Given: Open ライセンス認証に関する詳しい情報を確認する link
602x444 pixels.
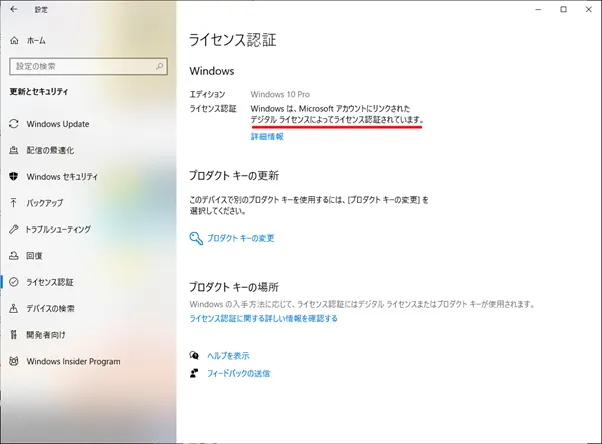Looking at the screenshot, I should pyautogui.click(x=263, y=318).
